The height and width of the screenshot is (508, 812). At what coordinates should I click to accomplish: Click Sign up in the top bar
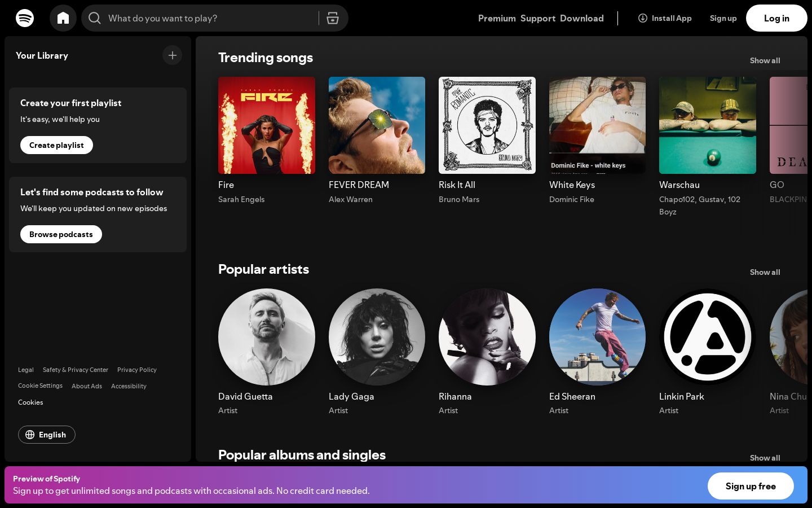point(723,18)
